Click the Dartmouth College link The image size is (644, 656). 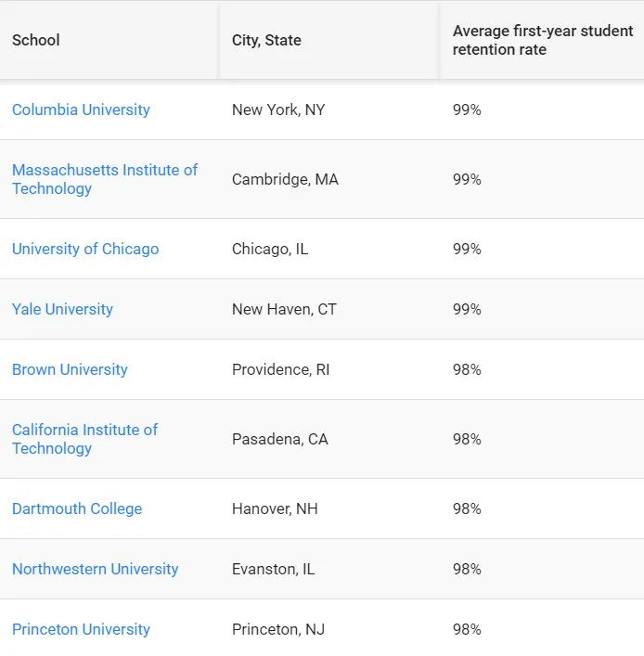pos(77,508)
